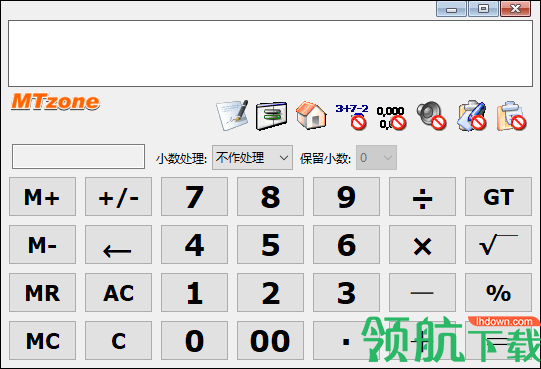This screenshot has height=369, width=541.
Task: Minimize the calculator window
Action: point(451,9)
